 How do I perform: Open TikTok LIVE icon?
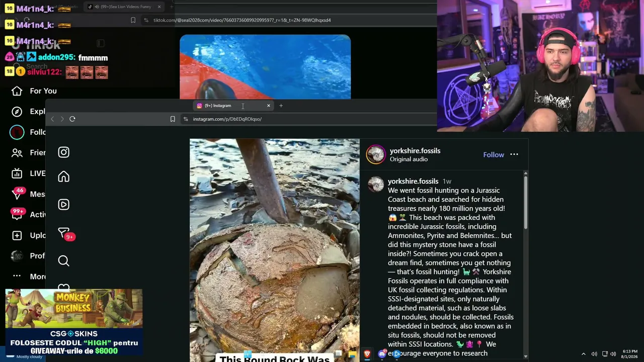pyautogui.click(x=17, y=173)
